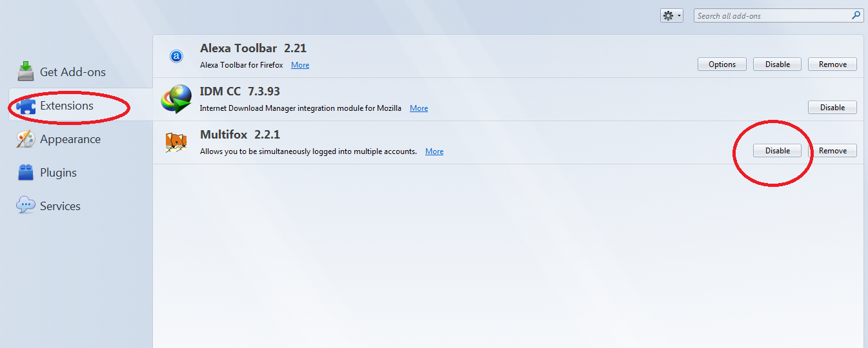Disable the Multifox extension
This screenshot has width=868, height=348.
[778, 151]
